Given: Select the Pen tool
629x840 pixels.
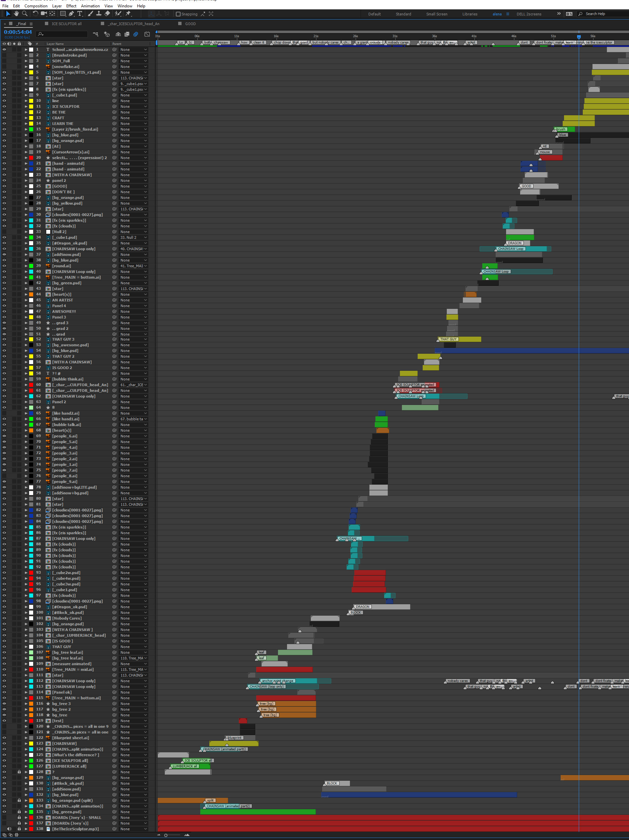Looking at the screenshot, I should [x=71, y=14].
